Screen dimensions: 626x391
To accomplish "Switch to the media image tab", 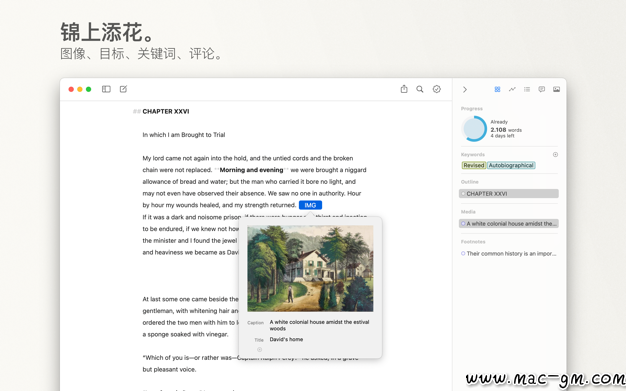I will 557,89.
